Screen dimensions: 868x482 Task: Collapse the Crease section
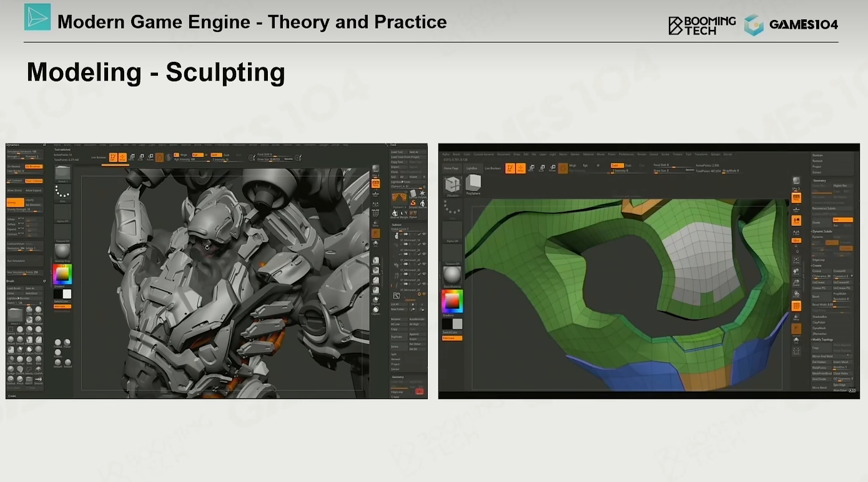tap(817, 265)
